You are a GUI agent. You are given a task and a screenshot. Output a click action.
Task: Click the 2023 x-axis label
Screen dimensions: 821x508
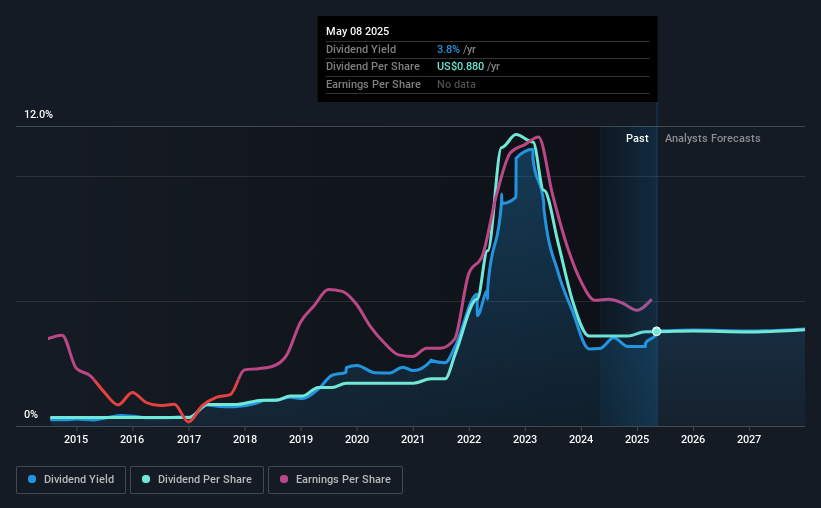[x=525, y=439]
